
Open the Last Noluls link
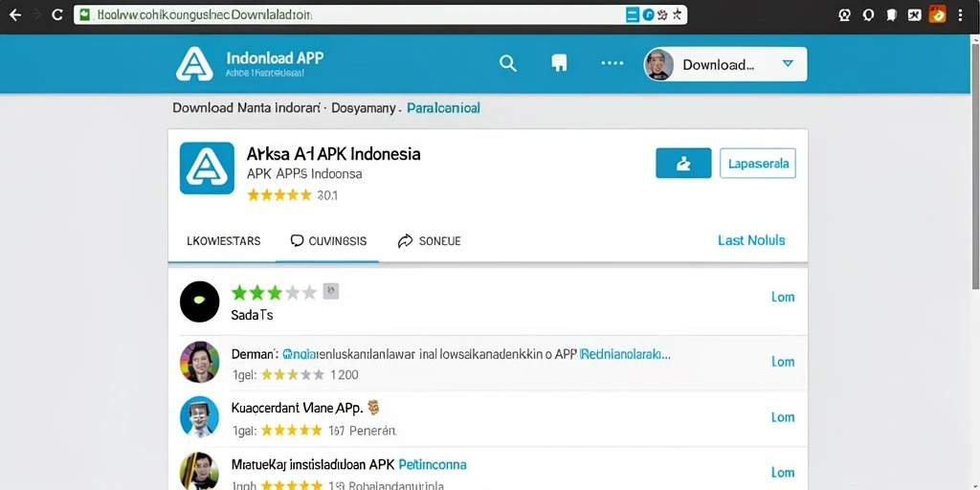[x=751, y=240]
